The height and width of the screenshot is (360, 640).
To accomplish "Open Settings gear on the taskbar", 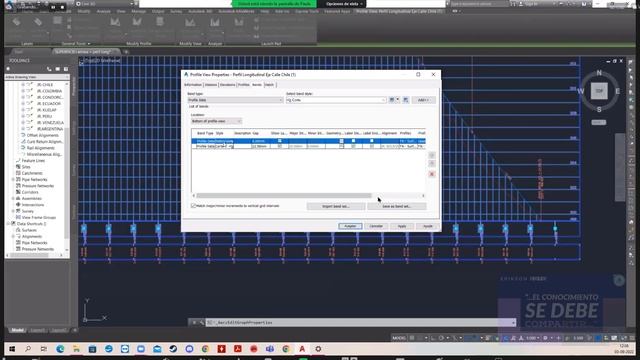I will pyautogui.click(x=318, y=349).
